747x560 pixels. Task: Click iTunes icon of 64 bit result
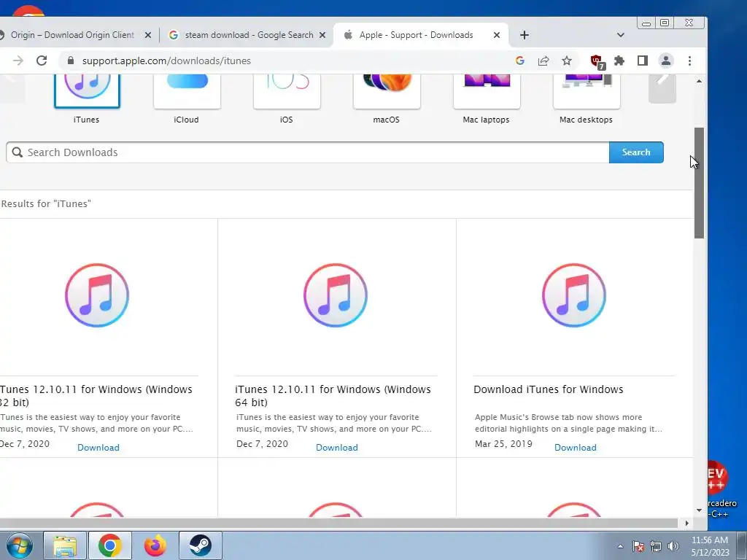pyautogui.click(x=336, y=295)
